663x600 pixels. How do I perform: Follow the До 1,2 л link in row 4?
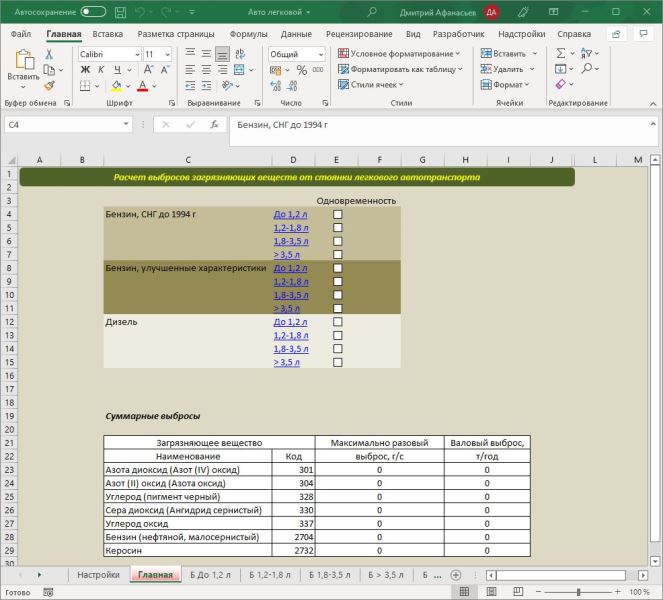point(290,214)
